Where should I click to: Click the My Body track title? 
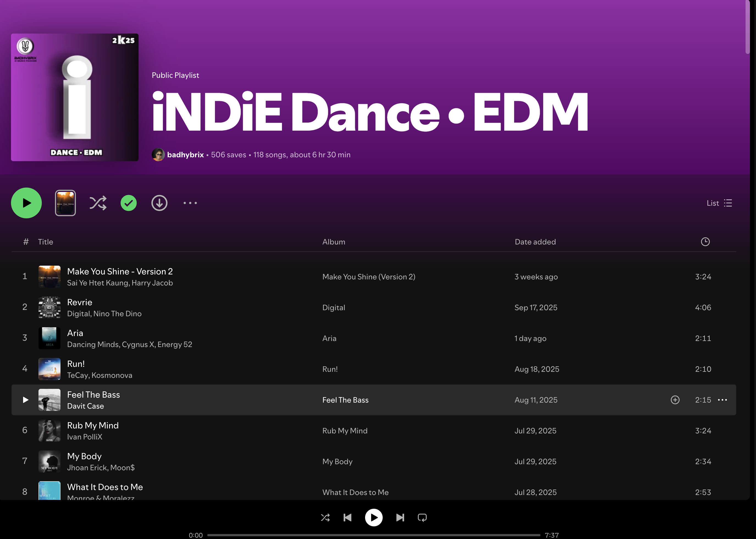84,456
